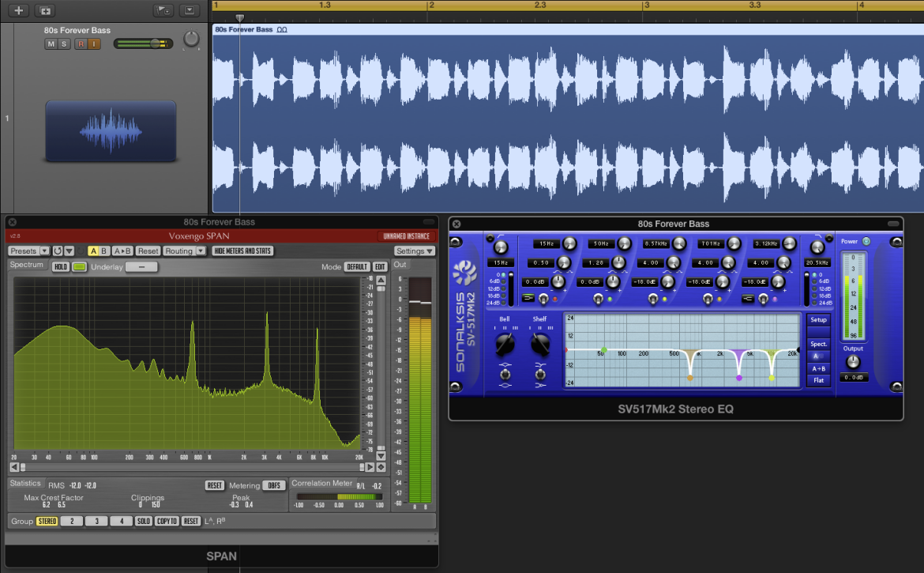This screenshot has width=924, height=573.
Task: Click Hide Meters and Stats button
Action: 242,251
